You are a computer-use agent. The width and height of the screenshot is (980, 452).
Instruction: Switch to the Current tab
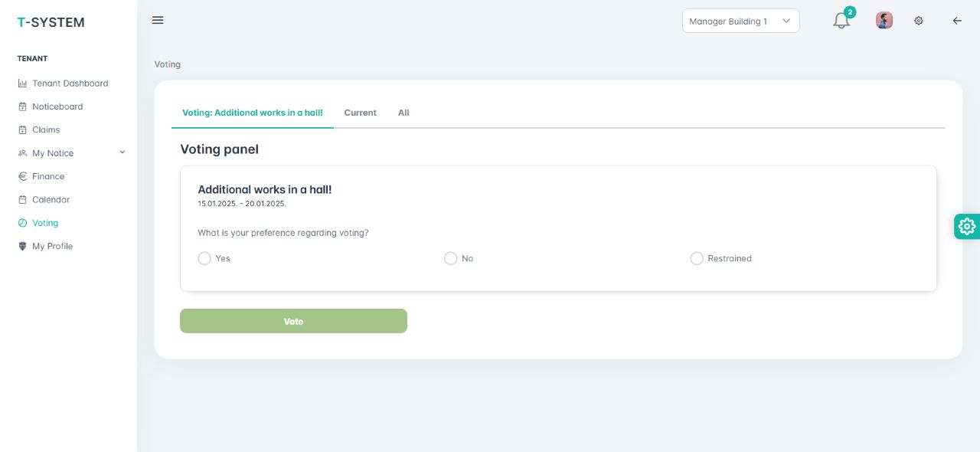pyautogui.click(x=360, y=113)
